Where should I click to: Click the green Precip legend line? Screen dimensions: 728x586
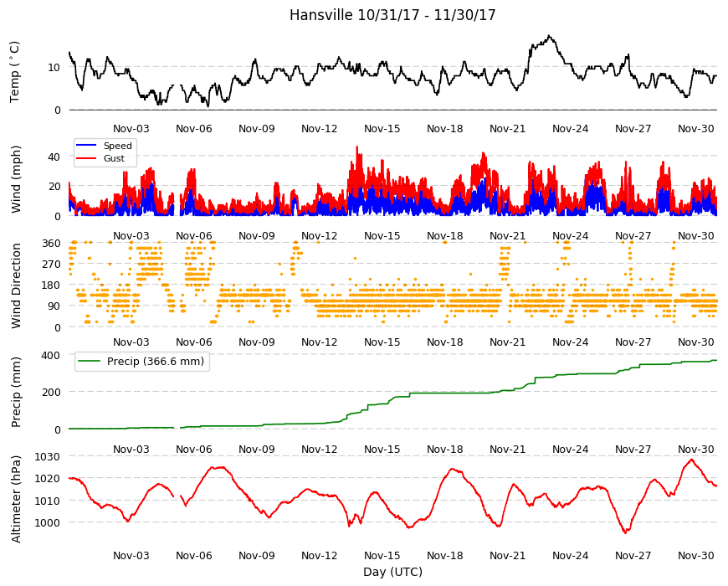[88, 362]
